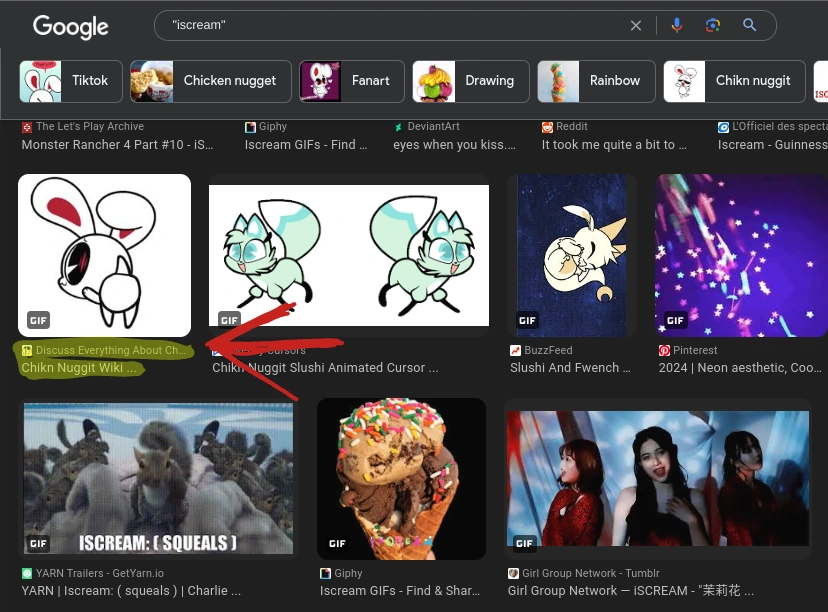Open Chikn Nuggit Wiki result link
The width and height of the screenshot is (828, 612).
coord(79,368)
